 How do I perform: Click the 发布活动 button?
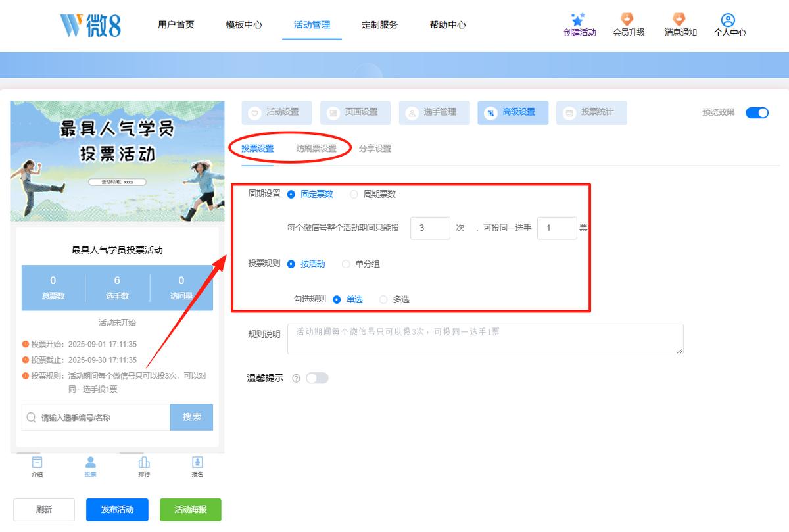click(x=117, y=510)
